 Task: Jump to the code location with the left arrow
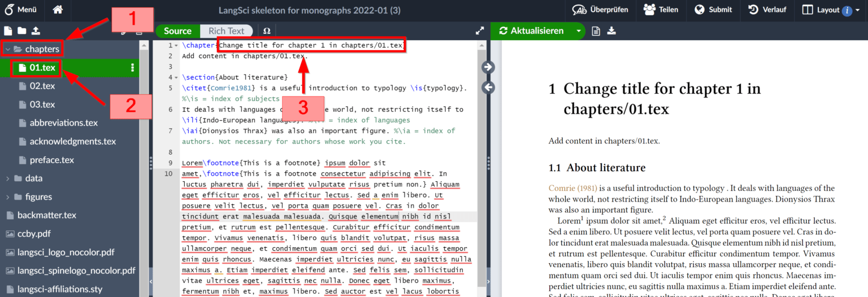tap(488, 87)
